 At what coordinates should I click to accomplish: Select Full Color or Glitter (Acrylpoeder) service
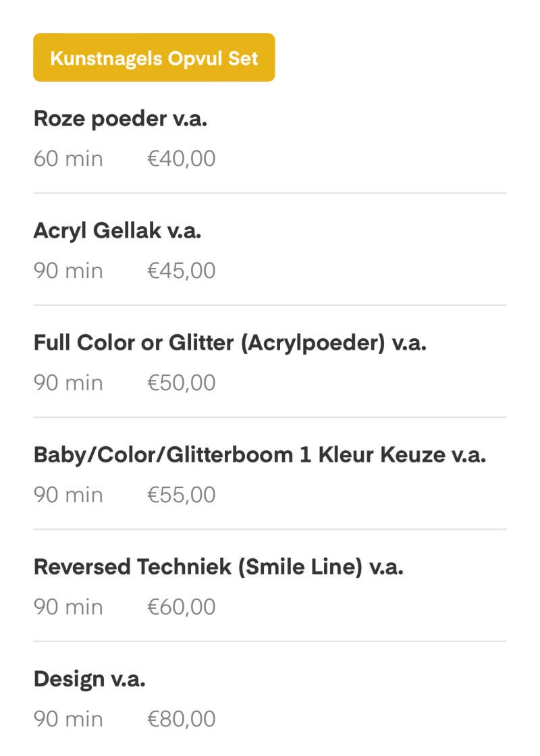(x=230, y=343)
